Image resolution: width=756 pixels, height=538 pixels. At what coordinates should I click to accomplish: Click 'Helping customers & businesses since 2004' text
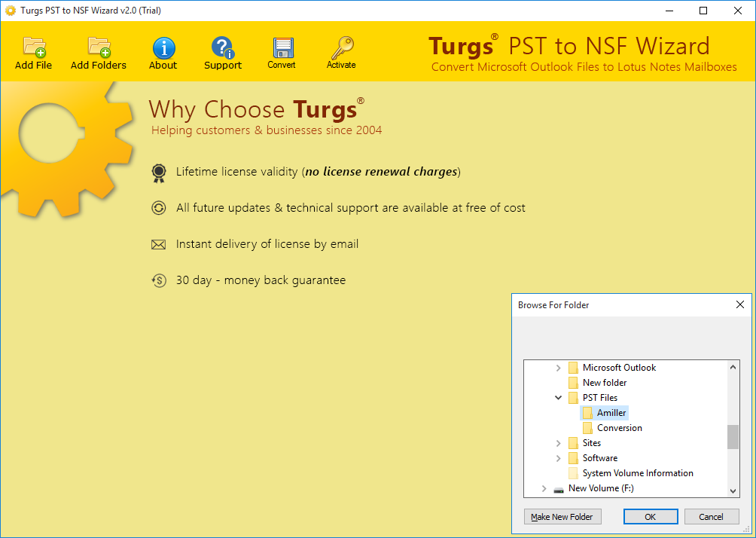pyautogui.click(x=267, y=130)
